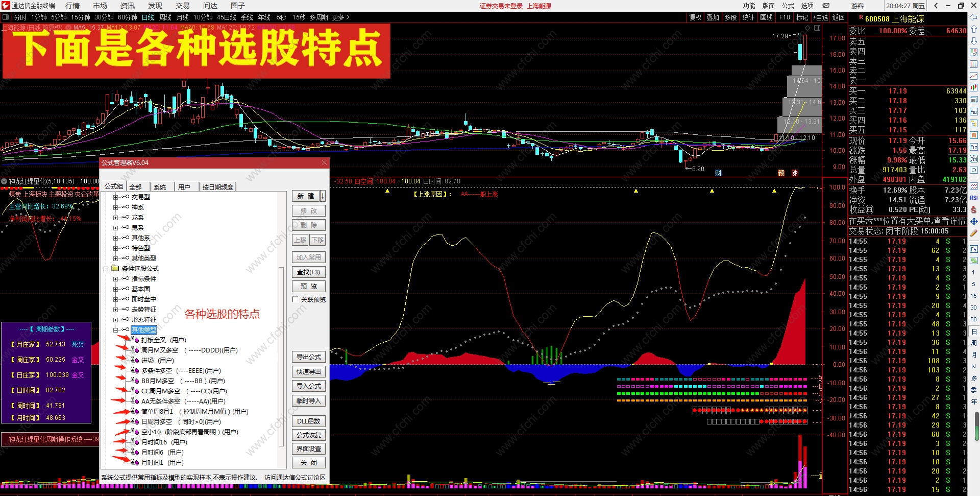Switch chart to 30分钟 period
Screen dimensions: 980x496
104,17
